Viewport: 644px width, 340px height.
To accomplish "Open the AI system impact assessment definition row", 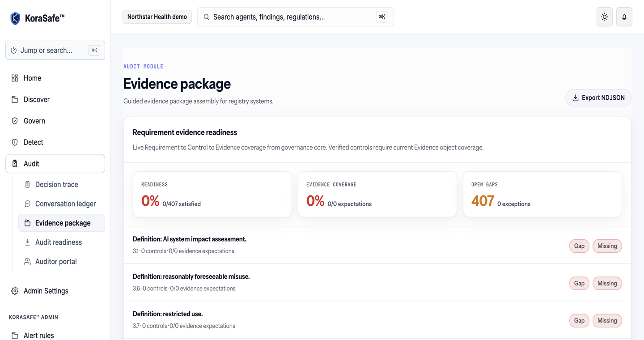I will (377, 245).
